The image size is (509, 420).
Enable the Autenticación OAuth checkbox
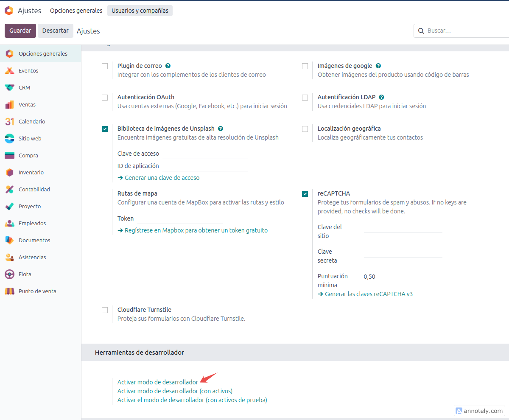coord(105,98)
